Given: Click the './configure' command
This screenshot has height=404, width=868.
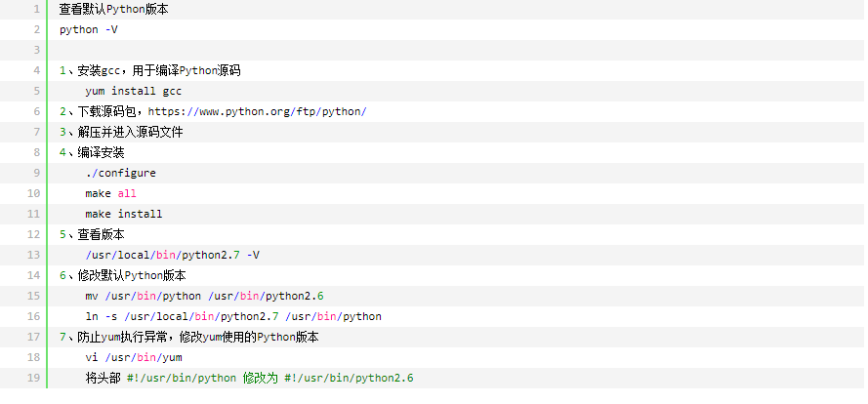Looking at the screenshot, I should click(x=120, y=173).
